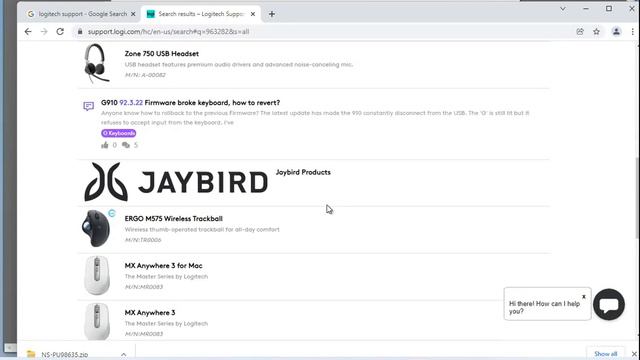Open a new tab with plus button
Viewport: 640px width, 360px height.
[271, 14]
